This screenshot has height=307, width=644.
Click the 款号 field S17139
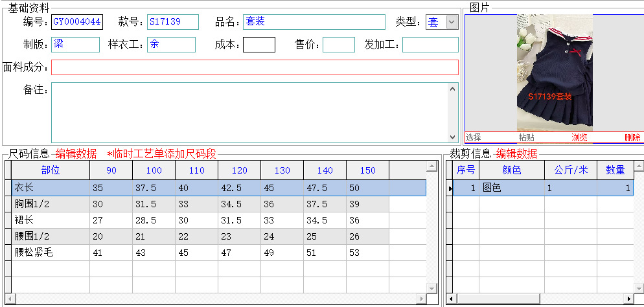[173, 22]
